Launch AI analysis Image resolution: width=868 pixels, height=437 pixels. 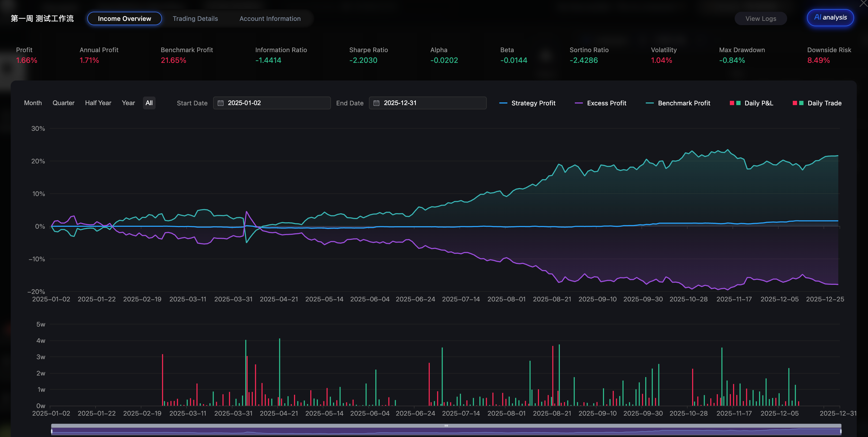(x=830, y=17)
